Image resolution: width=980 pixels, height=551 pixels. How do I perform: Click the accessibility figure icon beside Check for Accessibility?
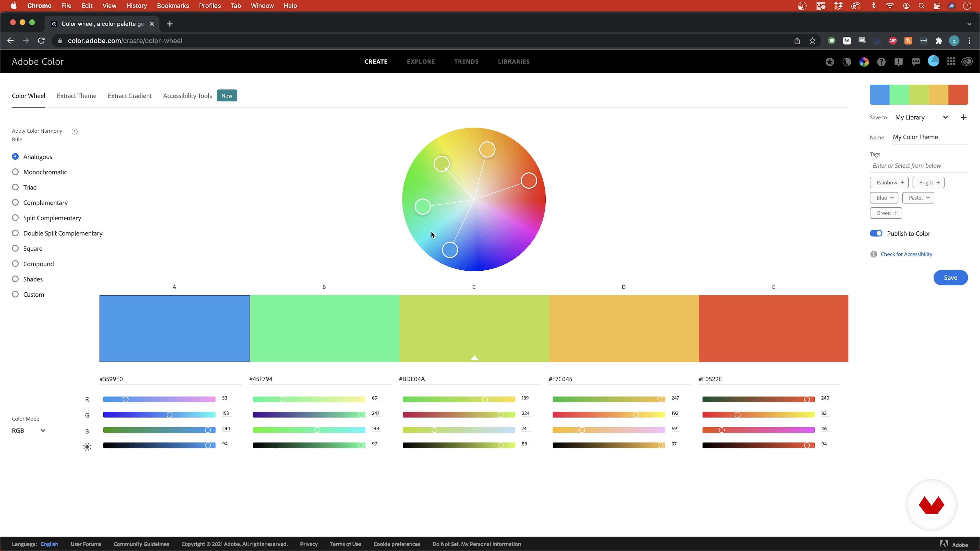click(874, 254)
